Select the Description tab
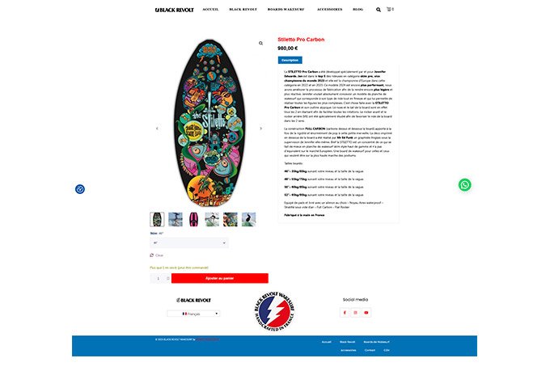 click(x=290, y=60)
